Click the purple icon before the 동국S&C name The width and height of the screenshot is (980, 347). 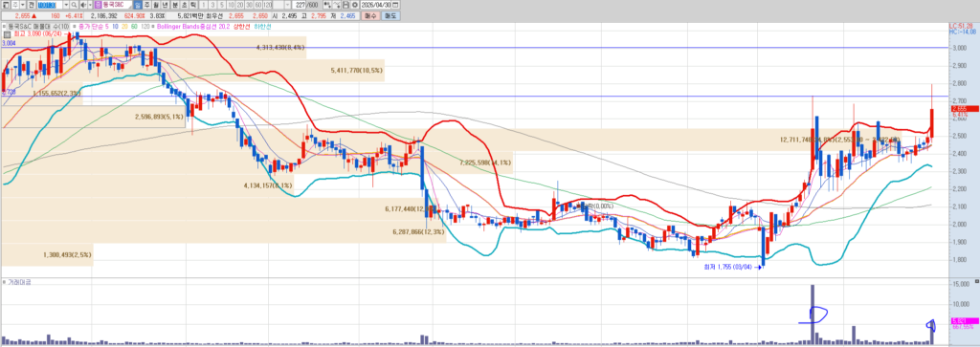point(98,5)
